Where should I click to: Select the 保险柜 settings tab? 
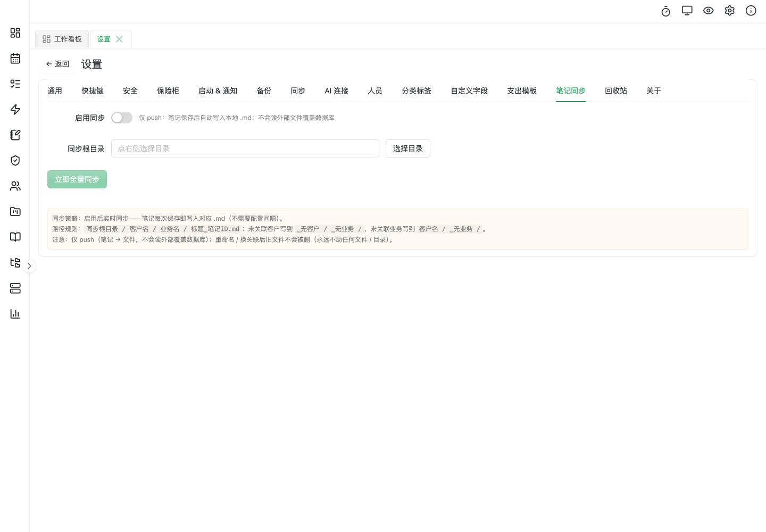coord(168,91)
